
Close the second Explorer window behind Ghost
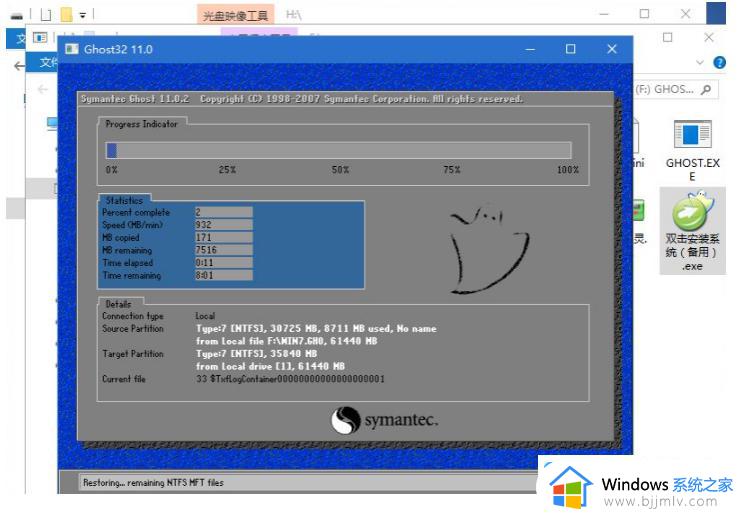coord(709,37)
